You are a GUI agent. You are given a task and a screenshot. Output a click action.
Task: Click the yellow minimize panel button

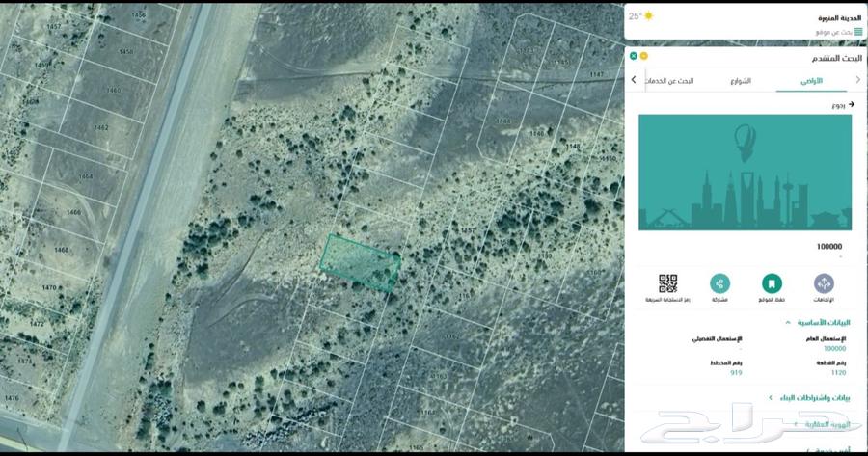644,56
